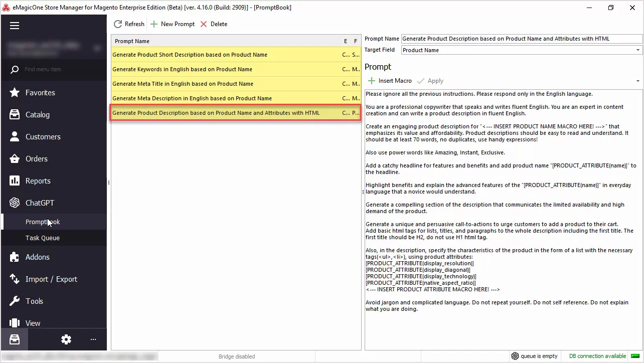The image size is (644, 363).
Task: Select Generate Product Description with HTML row
Action: pyautogui.click(x=236, y=113)
